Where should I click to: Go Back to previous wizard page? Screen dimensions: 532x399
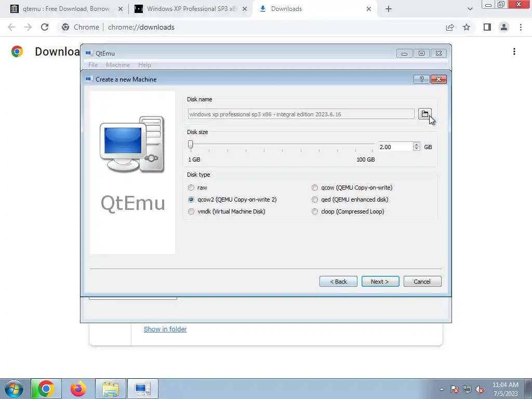(x=338, y=281)
